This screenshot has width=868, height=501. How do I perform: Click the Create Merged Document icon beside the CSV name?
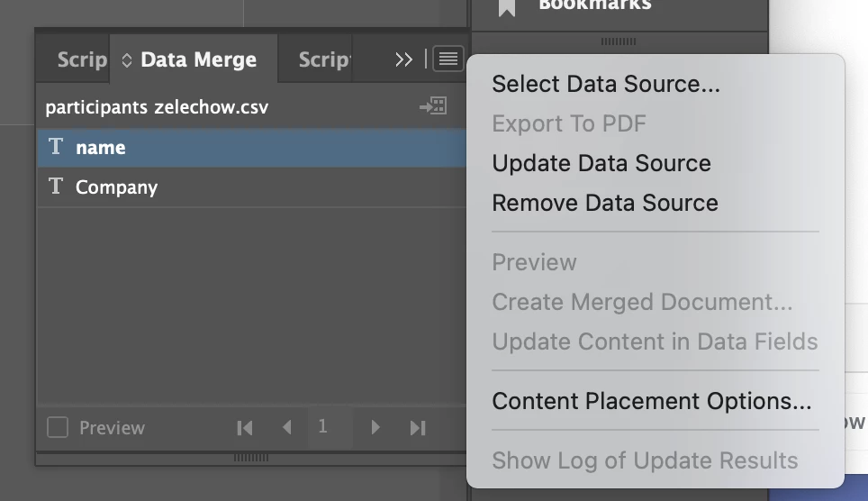coord(433,105)
